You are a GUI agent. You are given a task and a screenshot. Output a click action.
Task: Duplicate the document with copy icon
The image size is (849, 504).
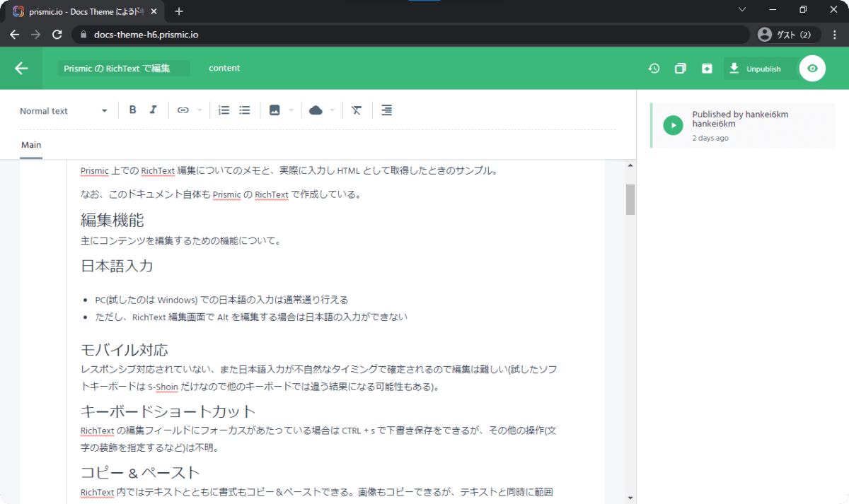680,69
